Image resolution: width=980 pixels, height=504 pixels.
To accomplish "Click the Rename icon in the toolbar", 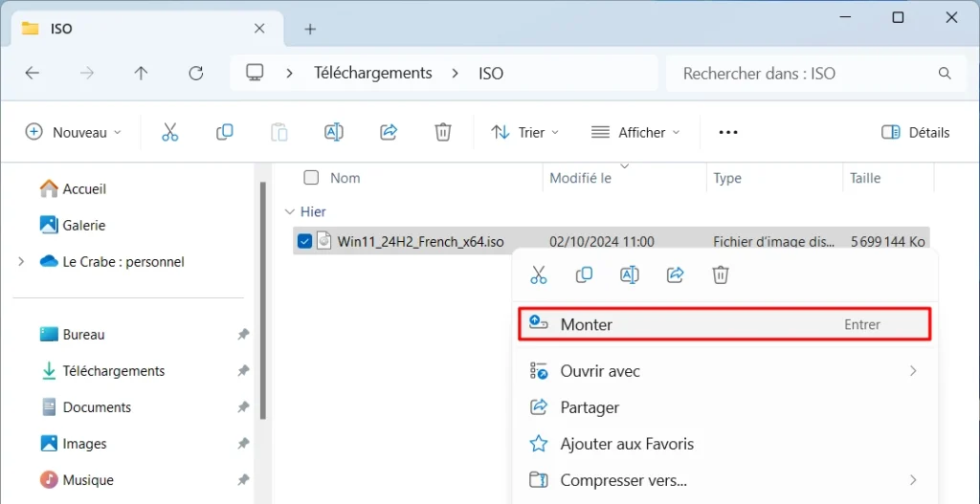I will (x=334, y=132).
